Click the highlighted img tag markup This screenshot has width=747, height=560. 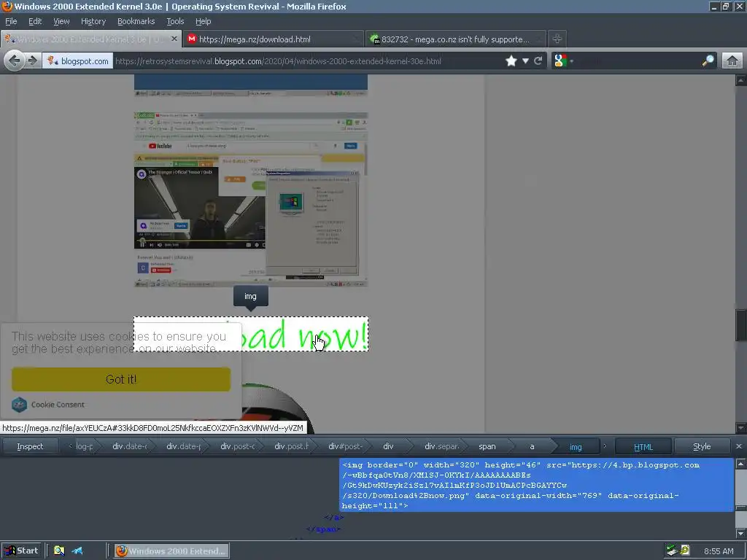(536, 485)
